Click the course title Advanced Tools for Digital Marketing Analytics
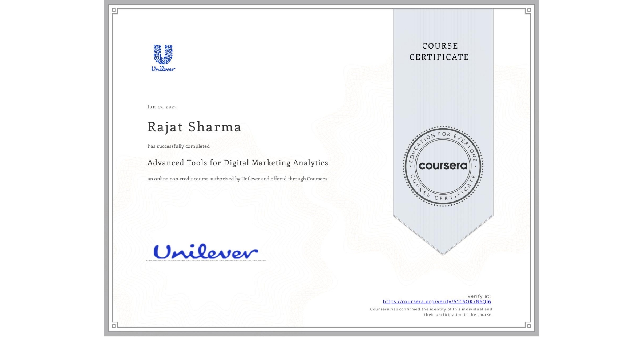The image size is (644, 337). (x=238, y=163)
